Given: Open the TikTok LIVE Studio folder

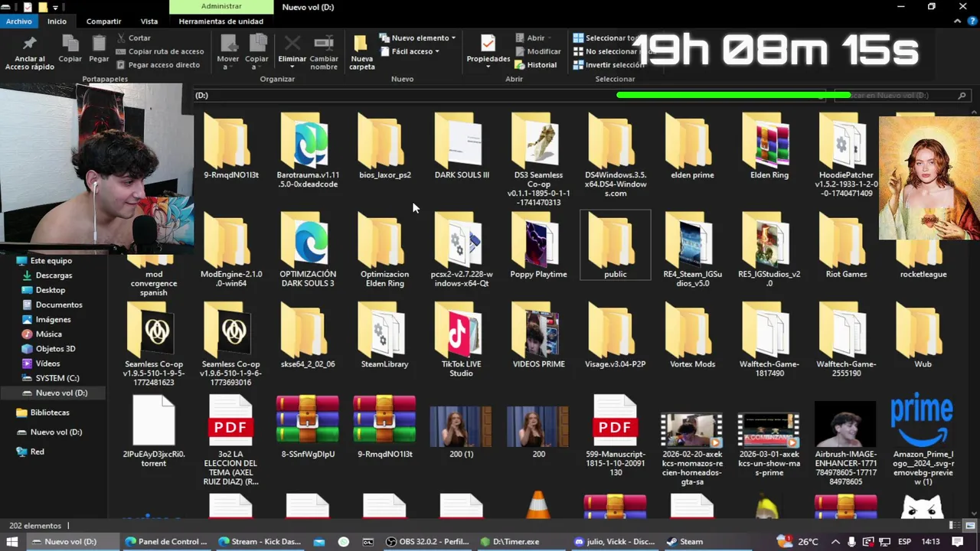Looking at the screenshot, I should [x=462, y=341].
